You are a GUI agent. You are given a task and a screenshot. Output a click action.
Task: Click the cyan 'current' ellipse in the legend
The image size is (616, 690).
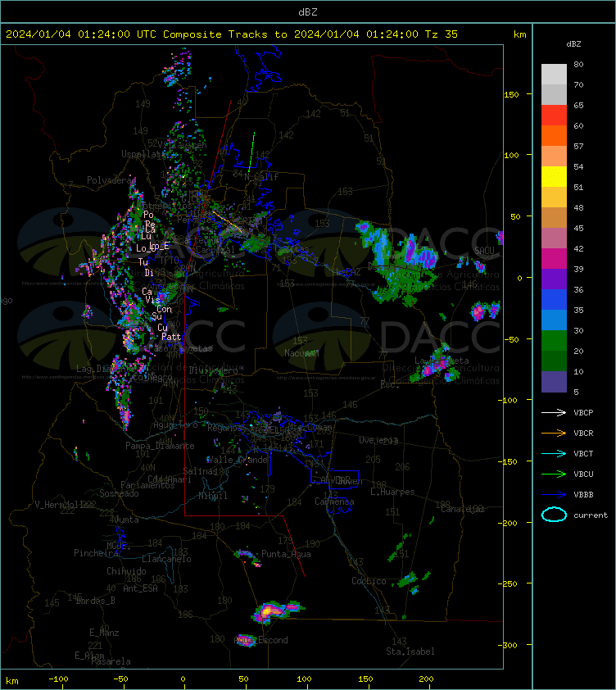(x=554, y=515)
